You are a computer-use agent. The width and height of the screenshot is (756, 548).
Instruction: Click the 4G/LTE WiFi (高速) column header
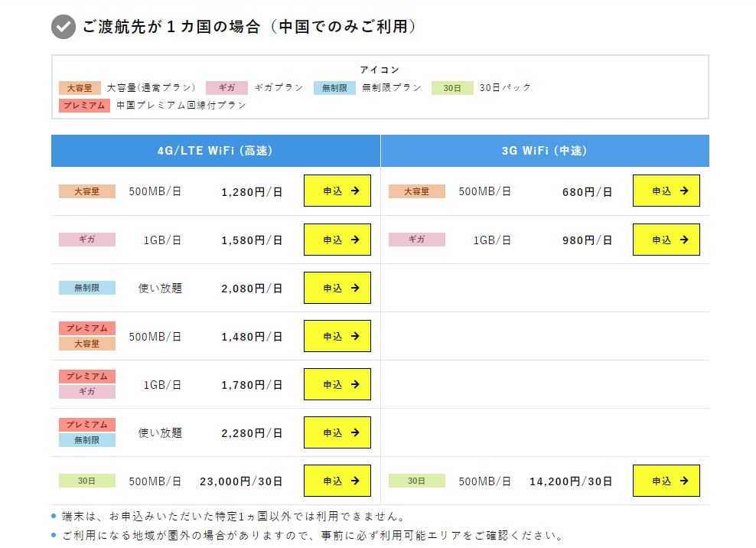point(215,151)
